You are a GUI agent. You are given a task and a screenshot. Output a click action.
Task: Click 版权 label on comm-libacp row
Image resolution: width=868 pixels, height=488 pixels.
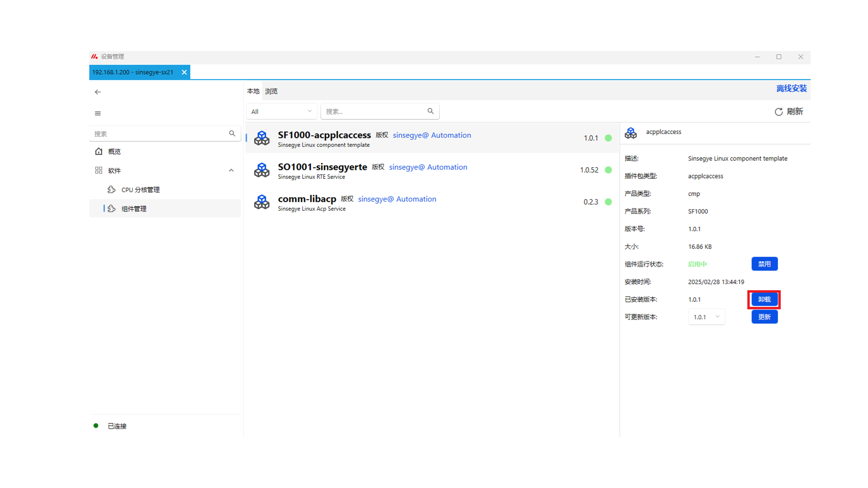(x=347, y=199)
